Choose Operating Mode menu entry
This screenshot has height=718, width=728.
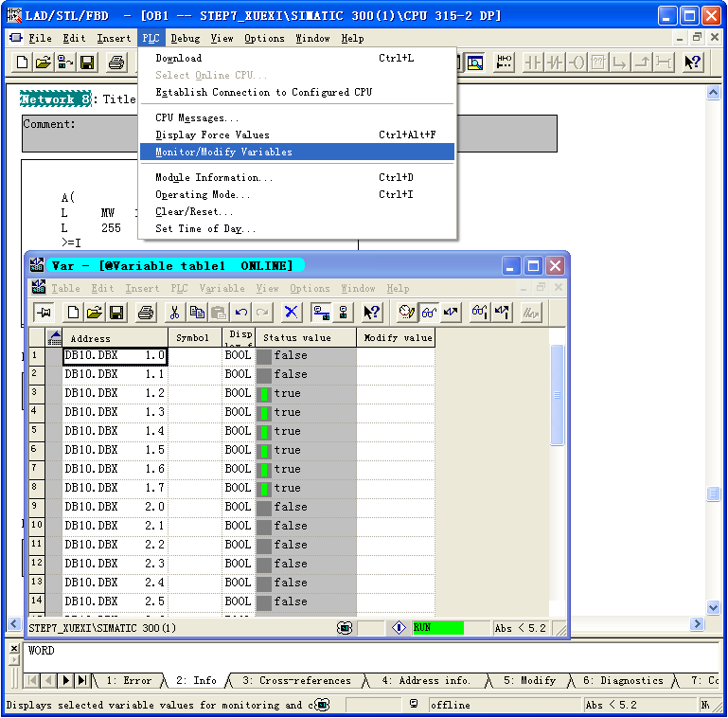click(x=297, y=194)
